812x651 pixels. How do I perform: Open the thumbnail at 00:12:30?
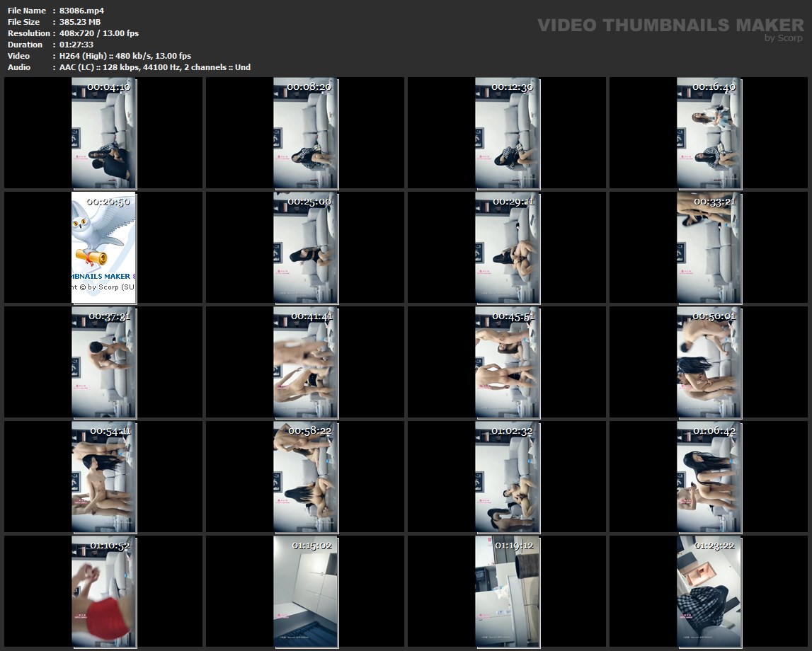tap(507, 134)
